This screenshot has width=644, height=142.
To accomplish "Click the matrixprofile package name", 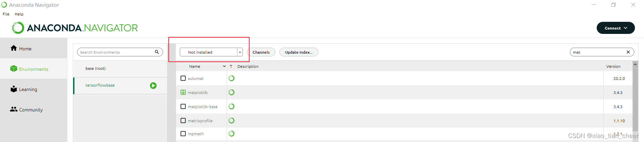I will [200, 121].
